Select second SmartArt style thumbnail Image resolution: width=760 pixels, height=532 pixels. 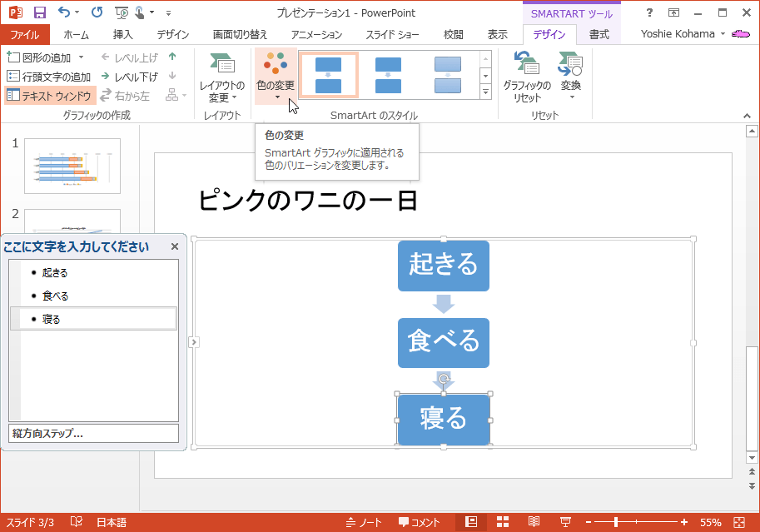coord(388,75)
